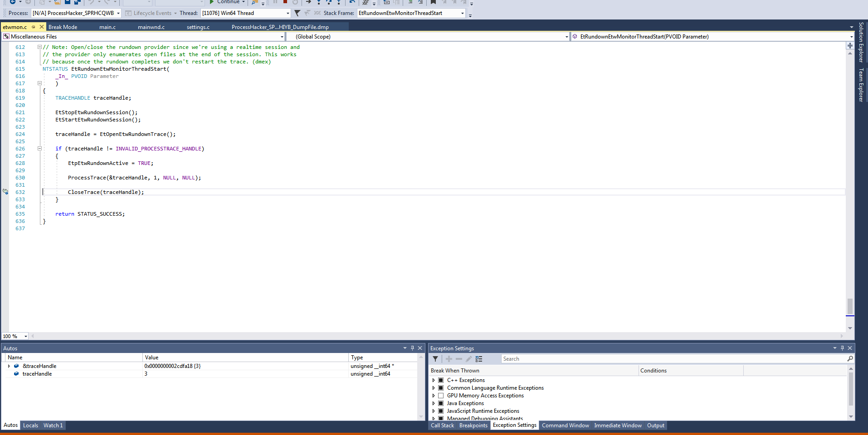This screenshot has width=868, height=435.
Task: Open the Team Explorer side tab
Action: pyautogui.click(x=861, y=85)
